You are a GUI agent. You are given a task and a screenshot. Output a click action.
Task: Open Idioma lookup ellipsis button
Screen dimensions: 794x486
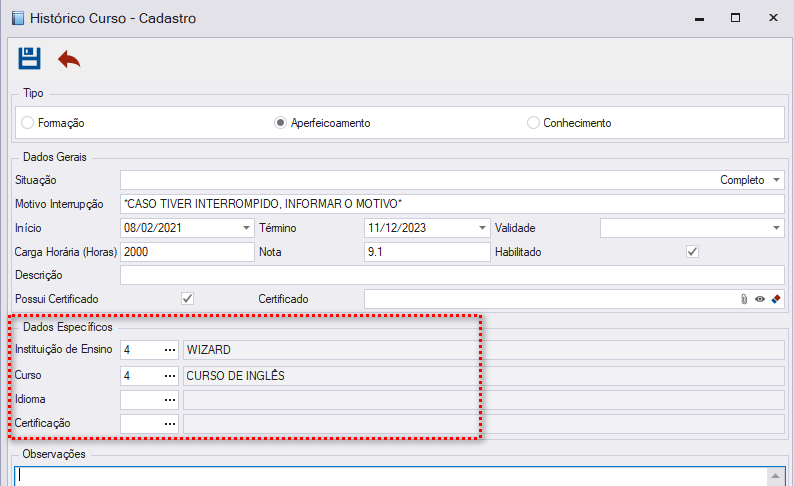click(170, 400)
